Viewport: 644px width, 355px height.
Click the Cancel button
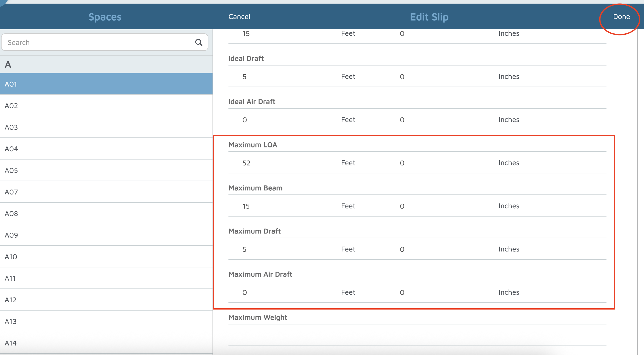[239, 17]
